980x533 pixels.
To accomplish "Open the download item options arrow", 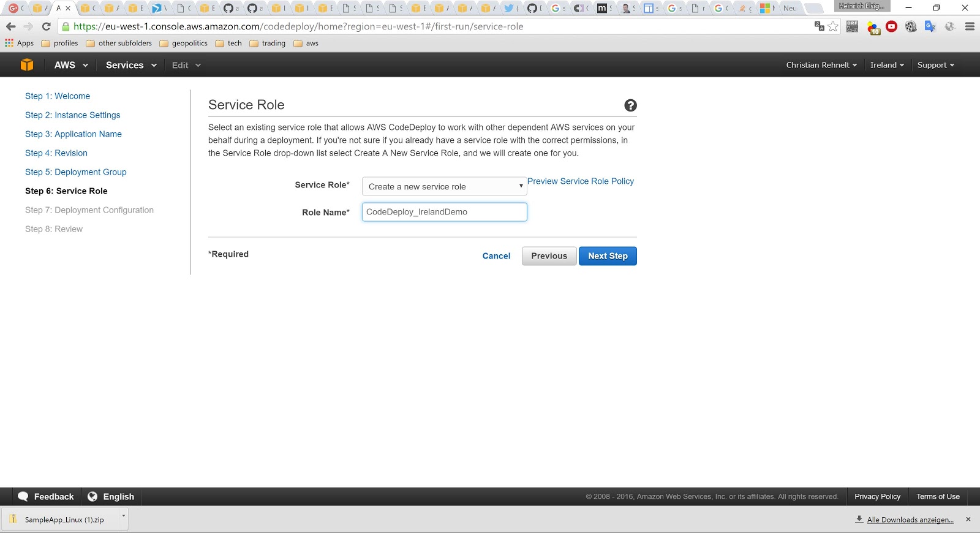I will tap(123, 516).
